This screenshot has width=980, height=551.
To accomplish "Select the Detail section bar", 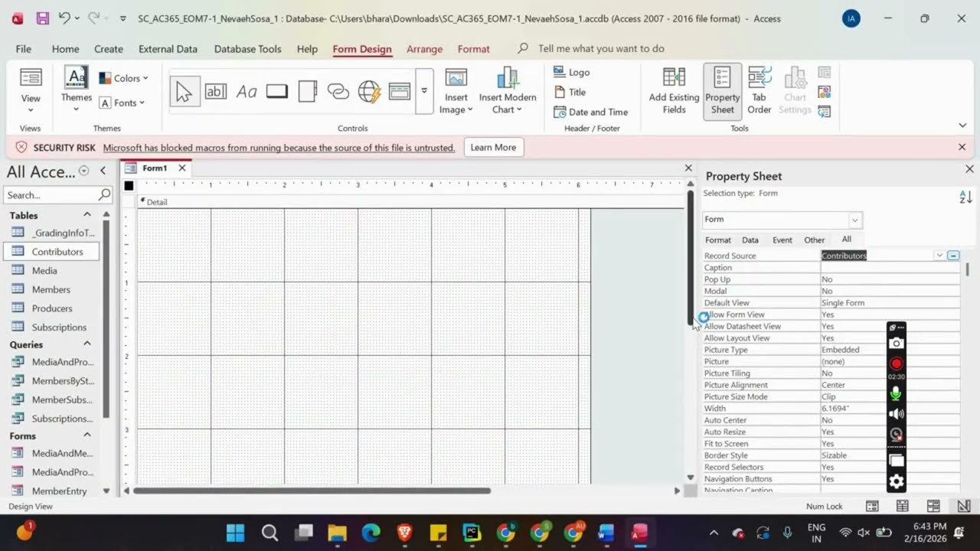I will coord(410,202).
